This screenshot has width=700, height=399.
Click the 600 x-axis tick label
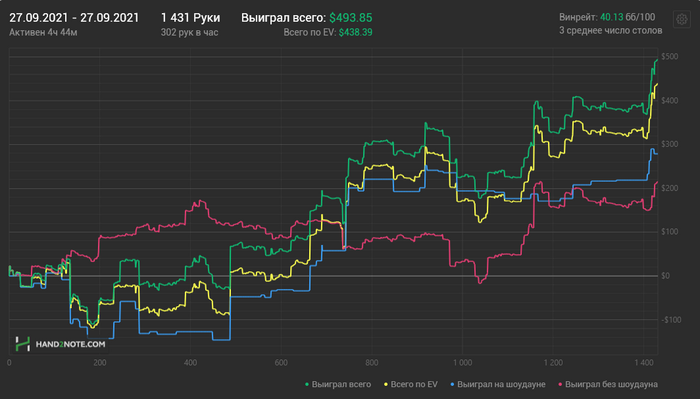[281, 363]
